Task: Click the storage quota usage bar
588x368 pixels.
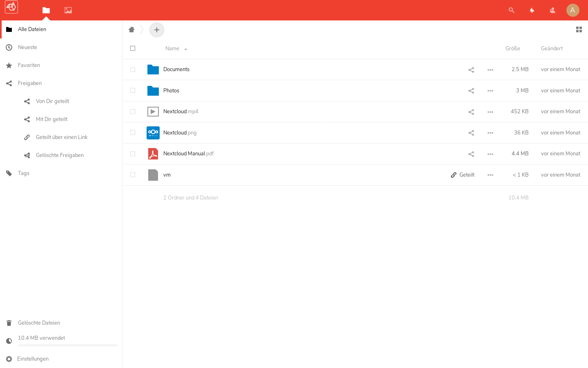Action: (68, 346)
